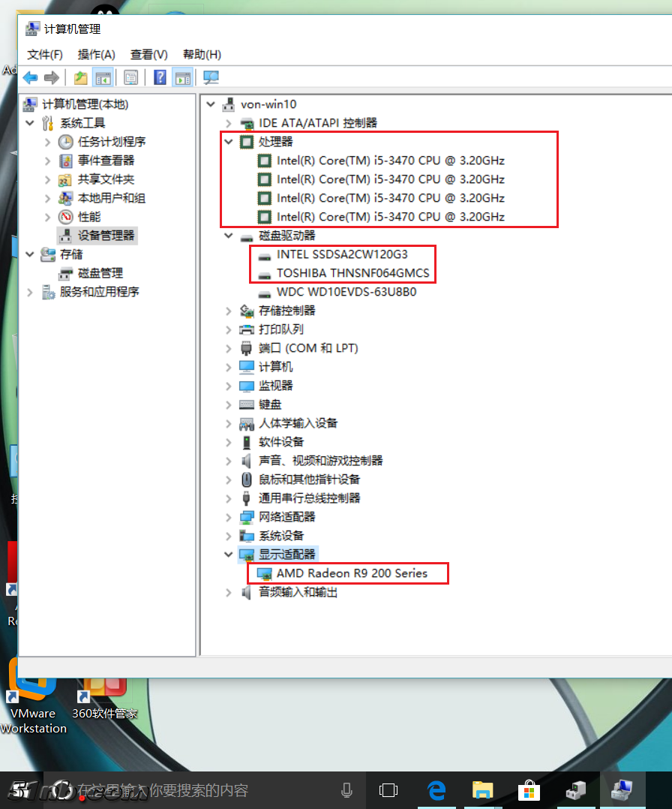Click the Task View taskbar button
Screen dimensions: 672x809
click(x=388, y=790)
